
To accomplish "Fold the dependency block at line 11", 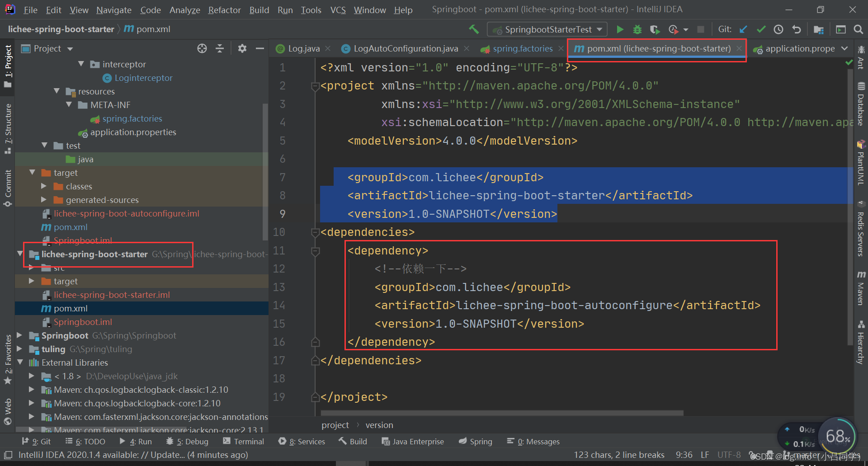I will coord(316,251).
